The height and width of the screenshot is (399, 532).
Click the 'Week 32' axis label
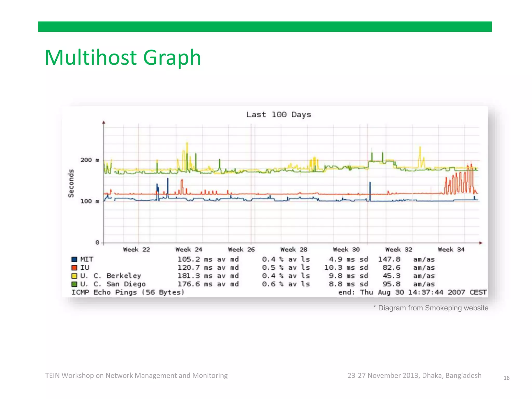399,249
